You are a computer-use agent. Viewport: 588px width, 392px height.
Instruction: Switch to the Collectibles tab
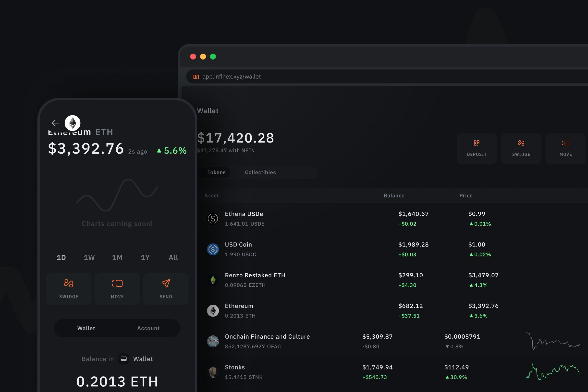(x=260, y=172)
